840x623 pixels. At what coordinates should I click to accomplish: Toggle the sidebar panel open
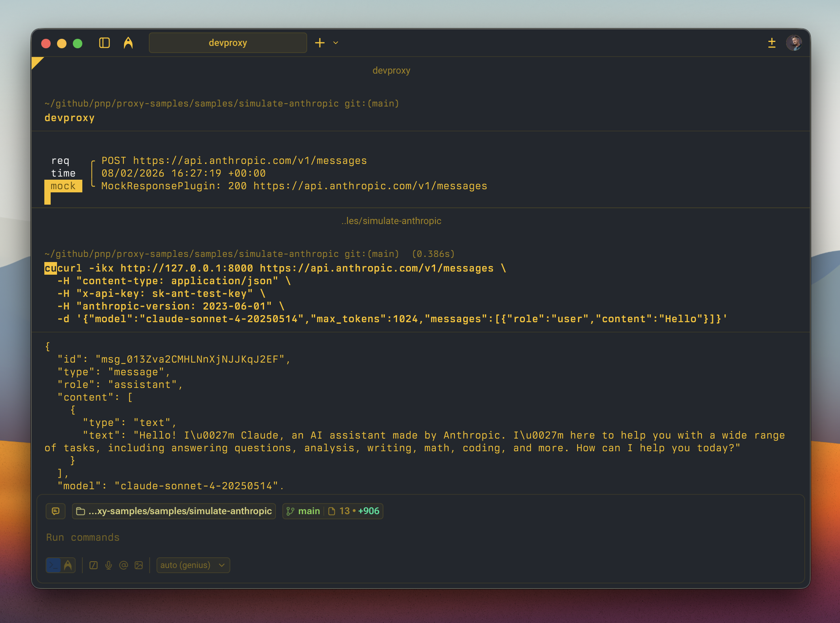pyautogui.click(x=105, y=43)
